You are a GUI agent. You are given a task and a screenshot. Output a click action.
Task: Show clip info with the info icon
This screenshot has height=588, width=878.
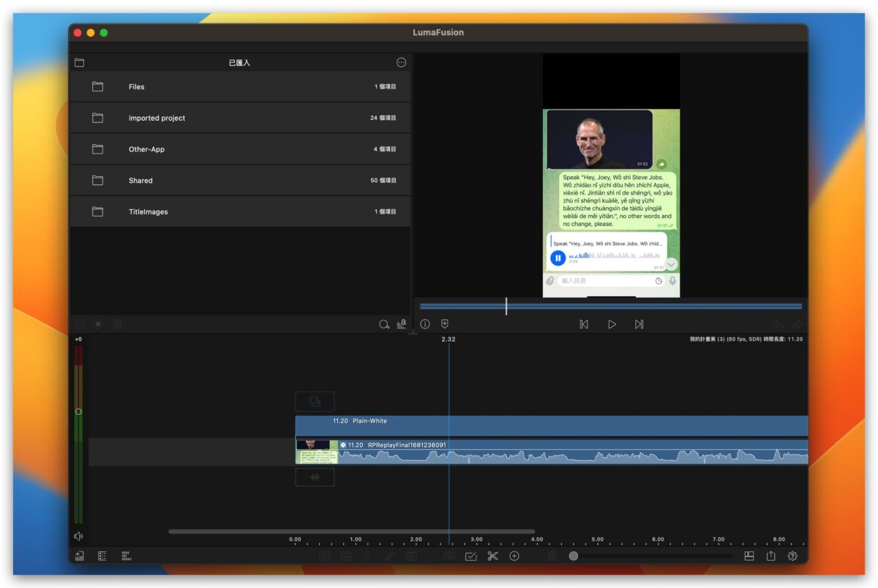[425, 324]
